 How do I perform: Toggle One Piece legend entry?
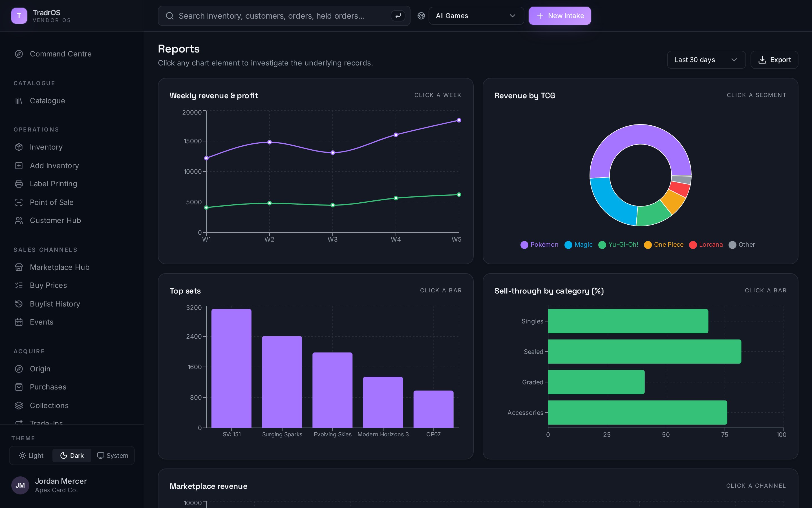[x=664, y=245]
